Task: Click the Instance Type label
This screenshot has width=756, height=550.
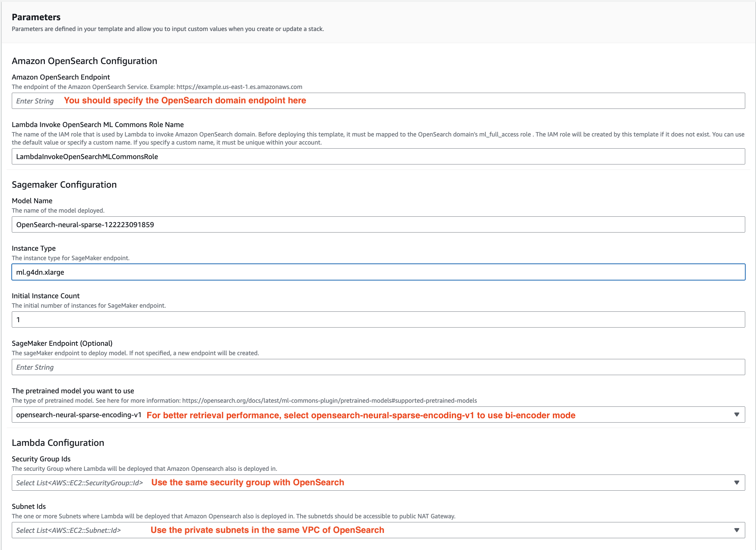Action: (34, 248)
